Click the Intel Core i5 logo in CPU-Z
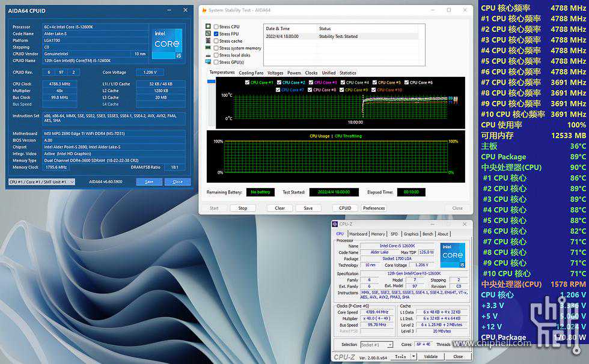The height and width of the screenshot is (364, 589). [453, 255]
